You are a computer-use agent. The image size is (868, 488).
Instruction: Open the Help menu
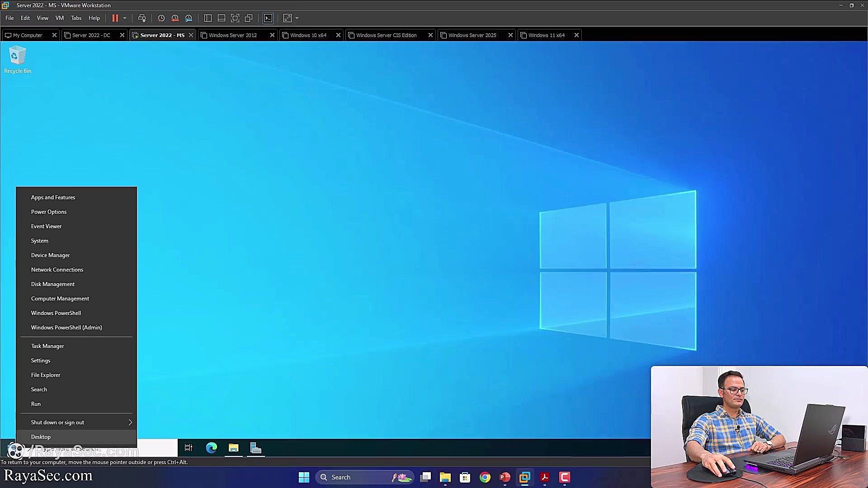coord(94,18)
